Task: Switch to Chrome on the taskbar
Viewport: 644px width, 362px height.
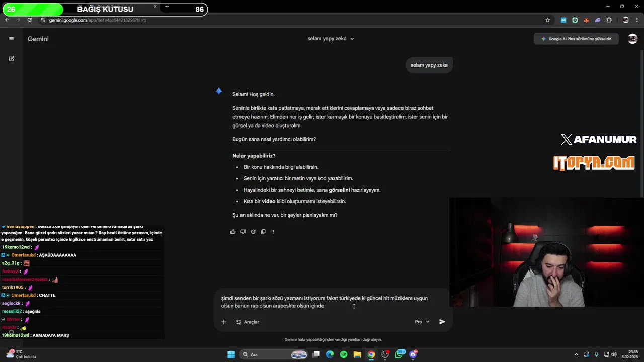Action: click(x=371, y=354)
